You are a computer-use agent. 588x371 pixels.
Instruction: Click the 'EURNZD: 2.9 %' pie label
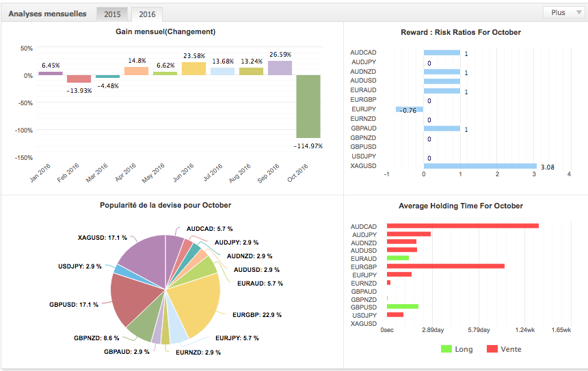click(x=198, y=353)
